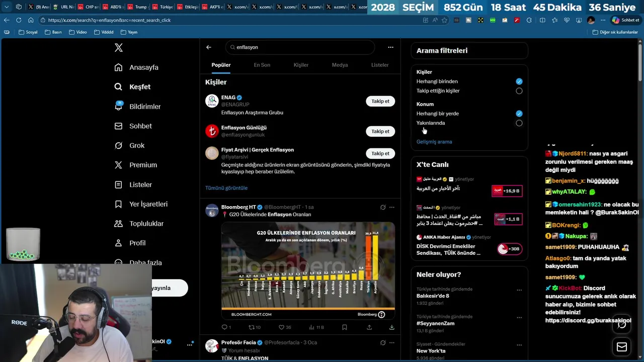Share the Bloomberg HT post
This screenshot has height=362, width=644.
[369, 327]
